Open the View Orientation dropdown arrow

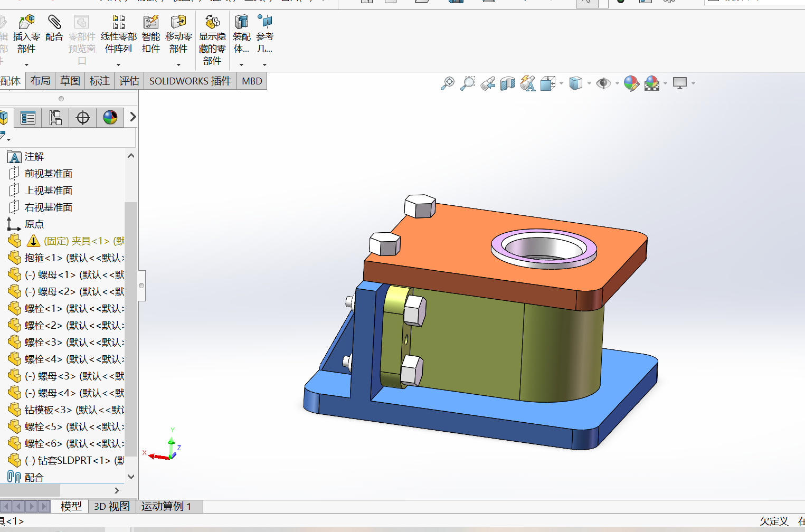tap(561, 83)
